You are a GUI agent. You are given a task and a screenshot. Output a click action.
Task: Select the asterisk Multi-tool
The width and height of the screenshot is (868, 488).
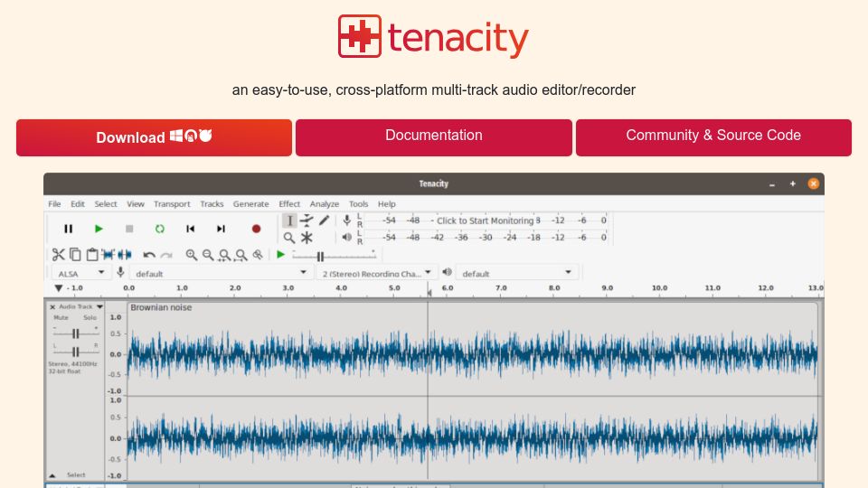pos(307,238)
